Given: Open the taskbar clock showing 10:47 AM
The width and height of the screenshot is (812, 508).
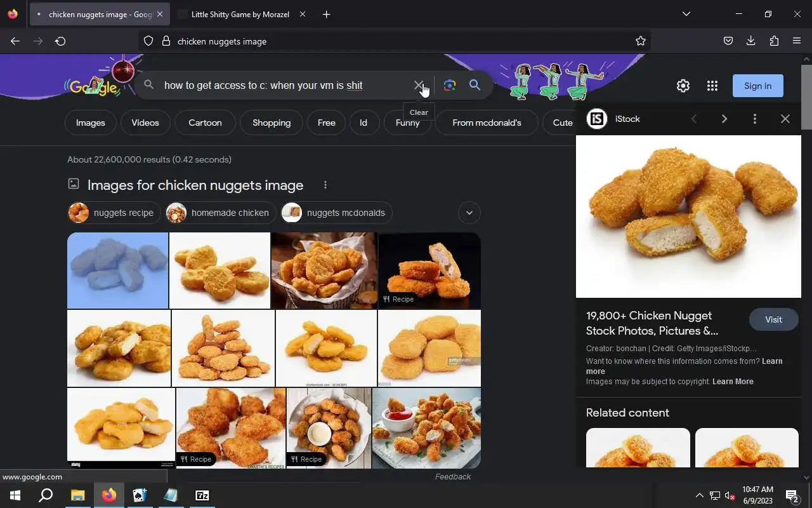Looking at the screenshot, I should coord(757,495).
